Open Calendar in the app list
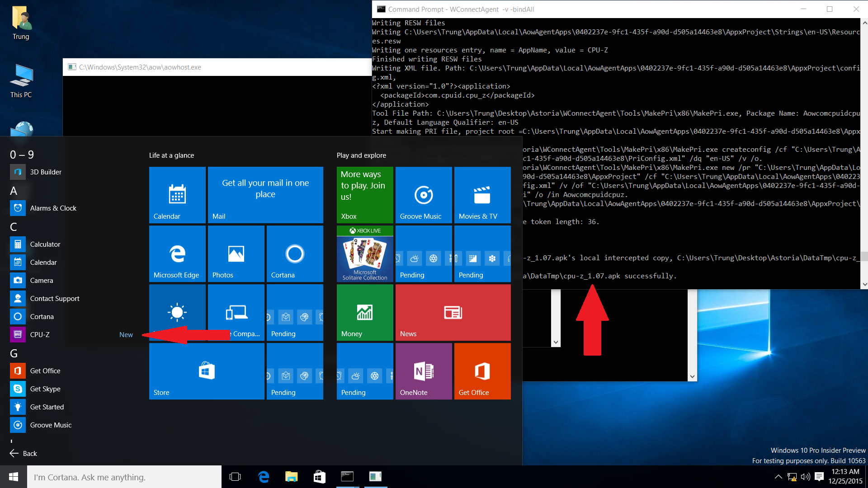Image resolution: width=868 pixels, height=488 pixels. point(72,262)
